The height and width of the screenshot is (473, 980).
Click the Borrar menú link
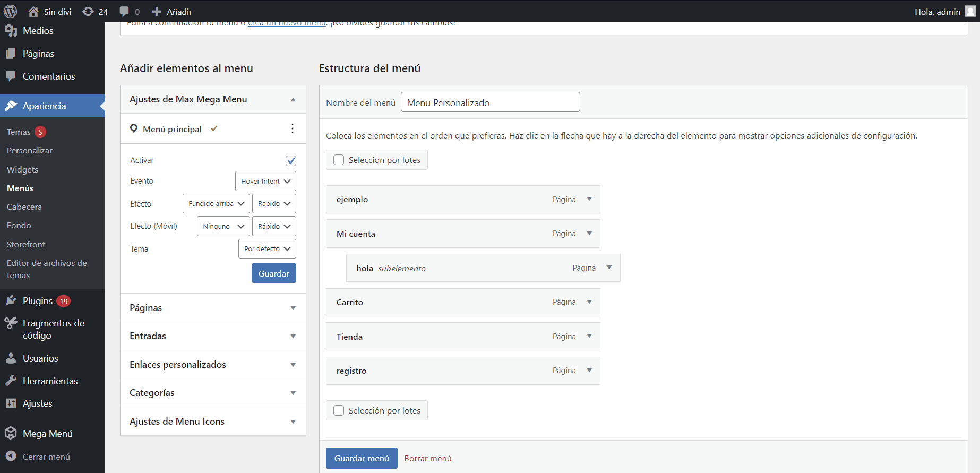428,458
